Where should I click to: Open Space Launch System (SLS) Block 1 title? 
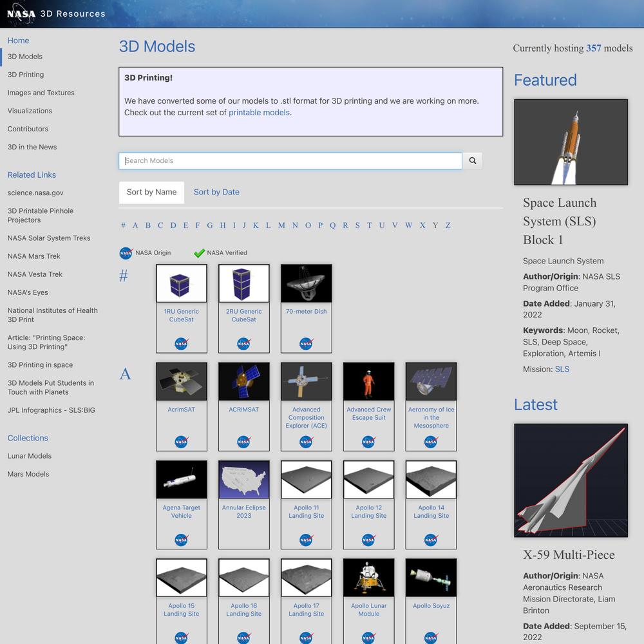[560, 222]
